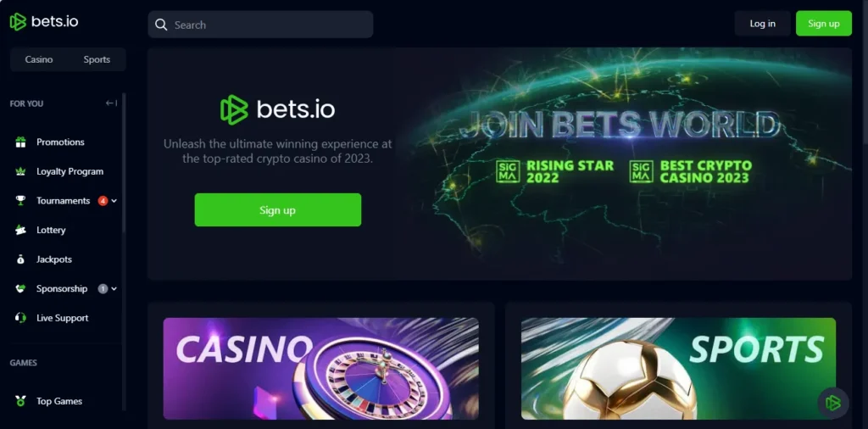Click the Log in button
Image resolution: width=868 pixels, height=429 pixels.
point(762,23)
